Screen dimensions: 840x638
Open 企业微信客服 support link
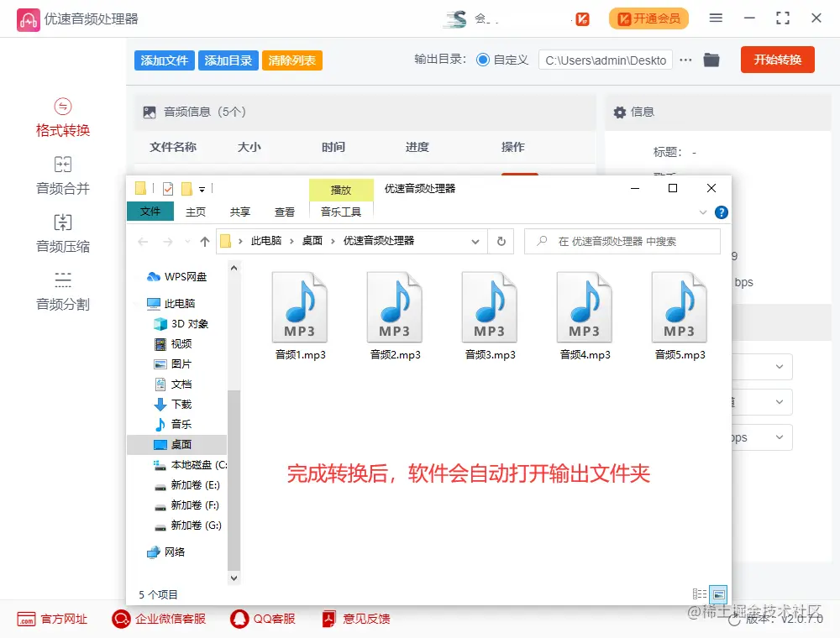pos(159,619)
